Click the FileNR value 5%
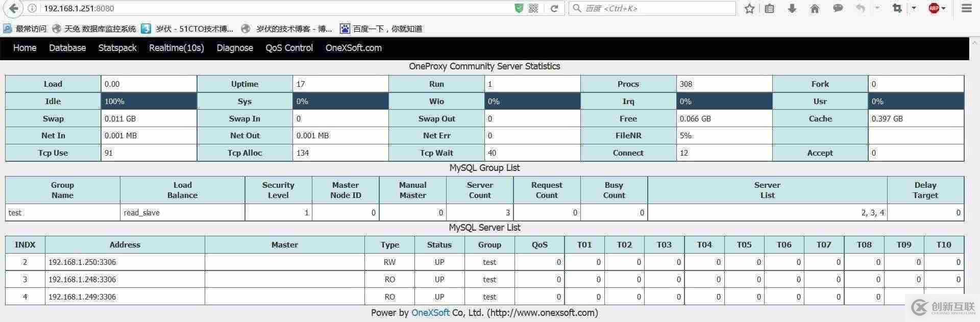Image resolution: width=980 pixels, height=322 pixels. (x=724, y=136)
